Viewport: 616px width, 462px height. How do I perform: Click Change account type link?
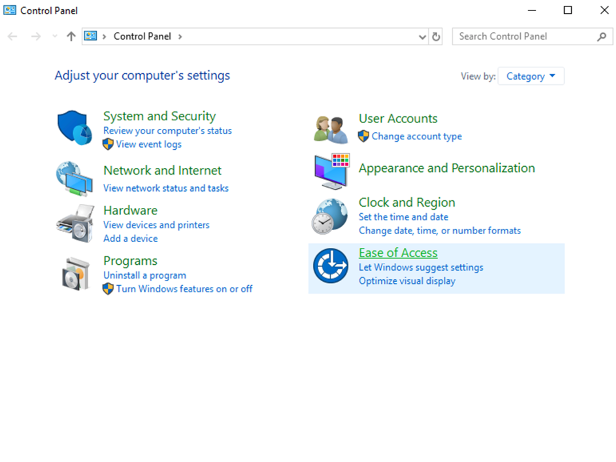[x=416, y=136]
